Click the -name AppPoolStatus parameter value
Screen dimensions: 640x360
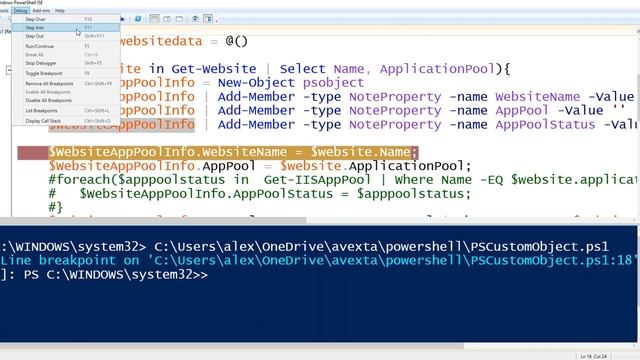click(x=545, y=124)
